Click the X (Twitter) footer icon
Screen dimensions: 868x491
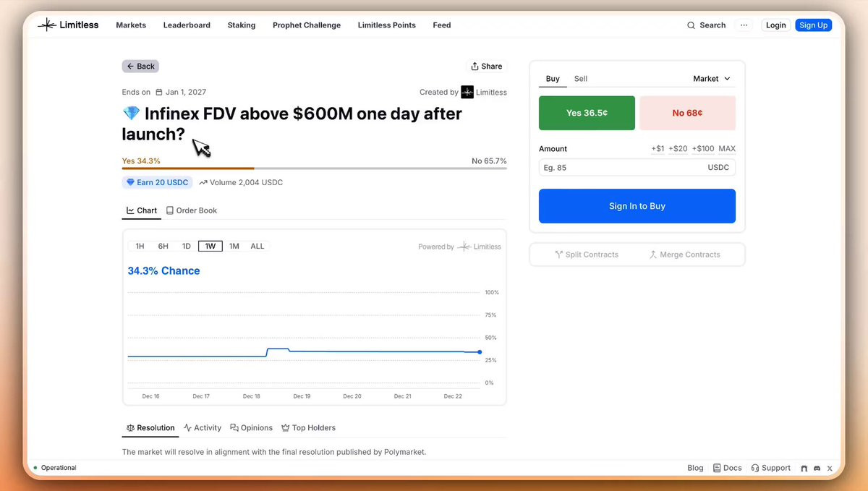tap(830, 468)
